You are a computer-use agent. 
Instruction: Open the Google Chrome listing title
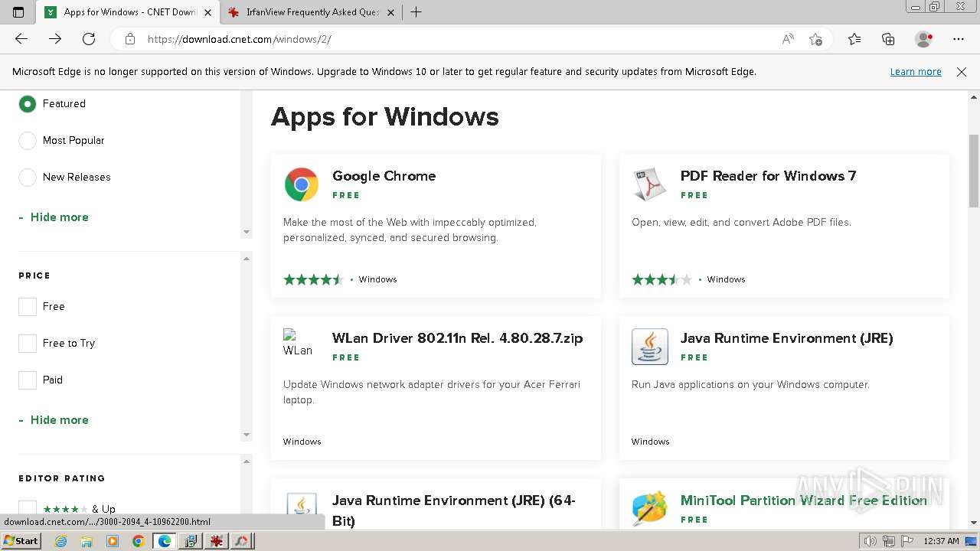[x=384, y=176]
